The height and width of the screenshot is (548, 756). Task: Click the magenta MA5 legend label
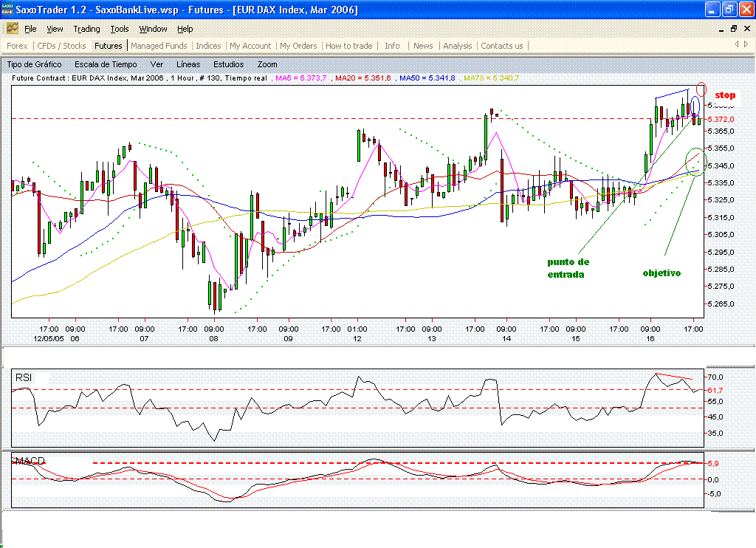coord(301,78)
